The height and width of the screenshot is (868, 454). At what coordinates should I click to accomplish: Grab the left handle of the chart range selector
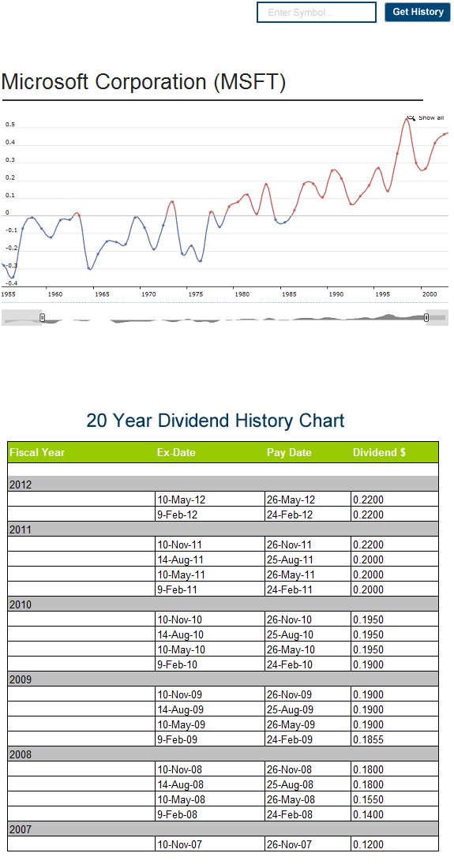click(x=42, y=318)
